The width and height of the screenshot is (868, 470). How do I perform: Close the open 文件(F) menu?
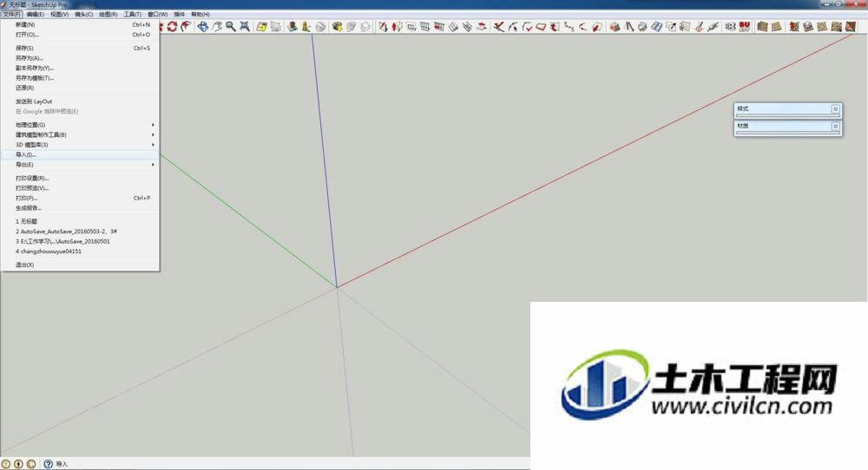[11, 15]
